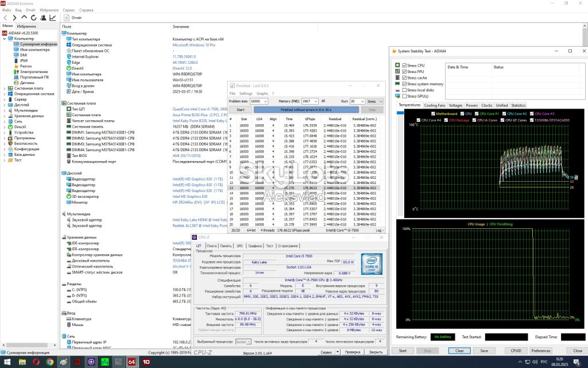Click Clear in System Stability Test
This screenshot has height=368, width=588.
click(x=459, y=351)
